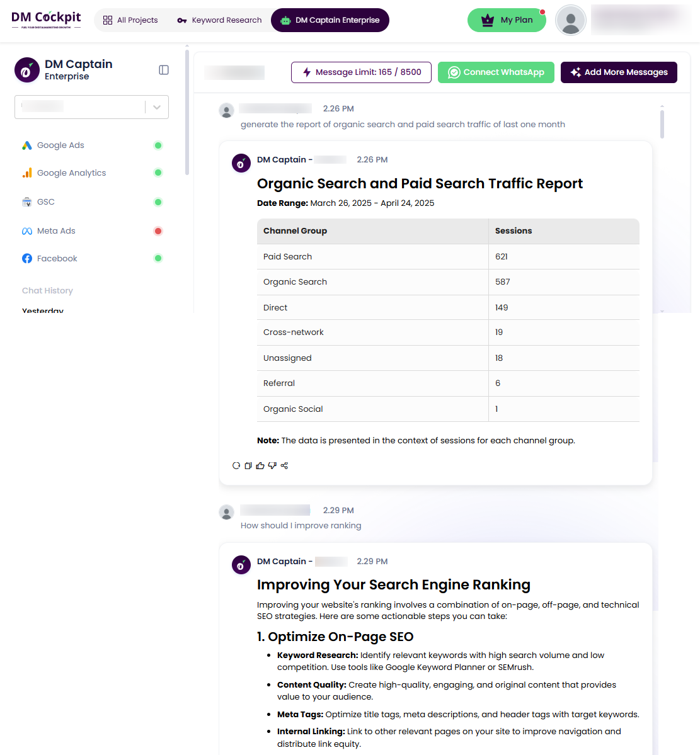Click the Sessions column header
Screen dimensions: 700x755
coord(564,231)
